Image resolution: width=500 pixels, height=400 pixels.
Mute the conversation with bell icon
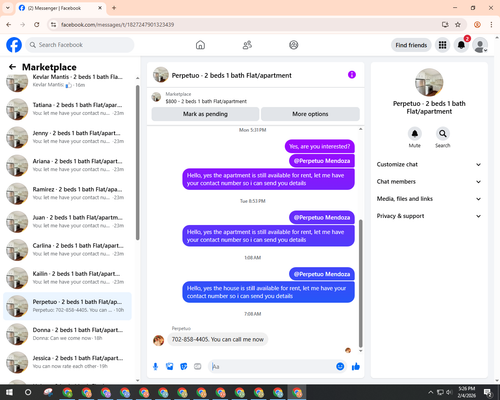pyautogui.click(x=415, y=134)
